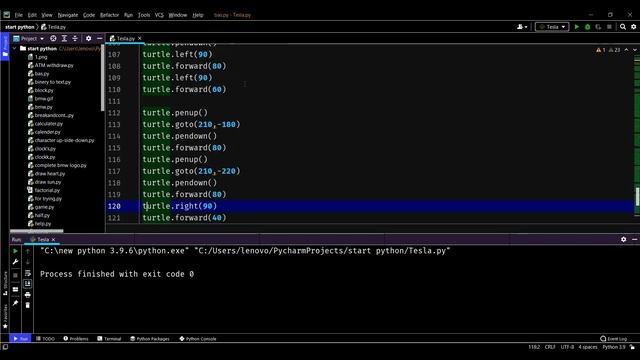The image size is (640, 360).
Task: Click the wrench icon in Run panel
Action: pyautogui.click(x=16, y=262)
